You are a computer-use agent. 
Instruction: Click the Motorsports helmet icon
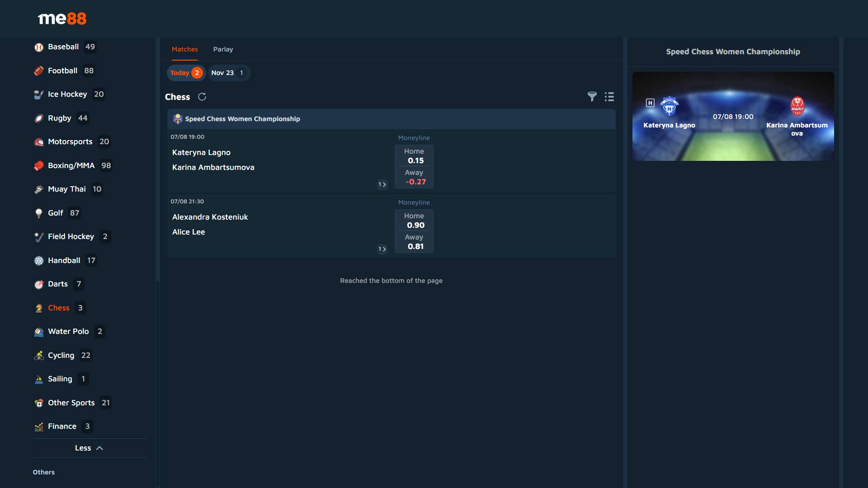(39, 142)
